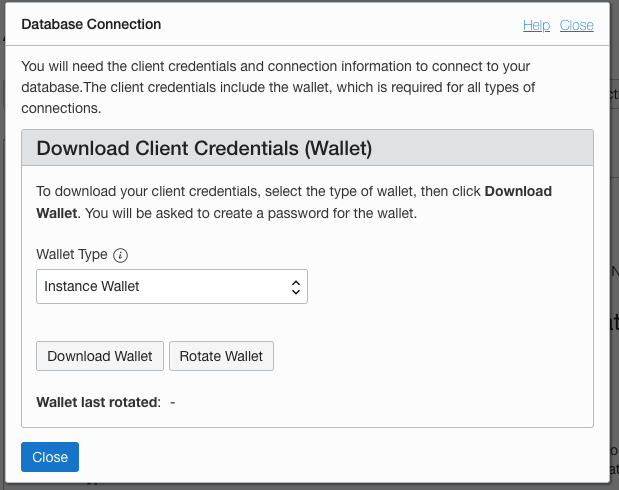Click the dash value after Wallet last rotated

[x=173, y=403]
